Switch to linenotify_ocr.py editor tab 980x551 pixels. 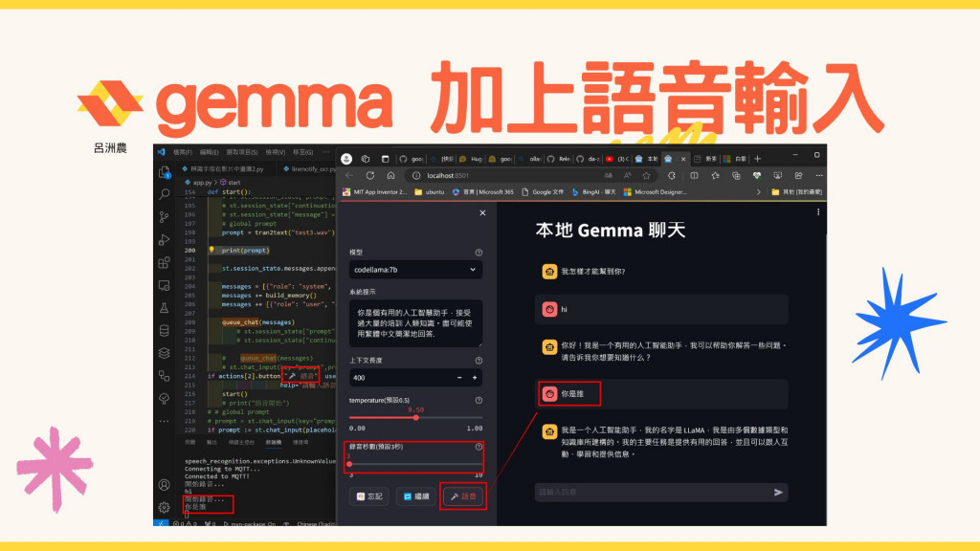pyautogui.click(x=309, y=168)
